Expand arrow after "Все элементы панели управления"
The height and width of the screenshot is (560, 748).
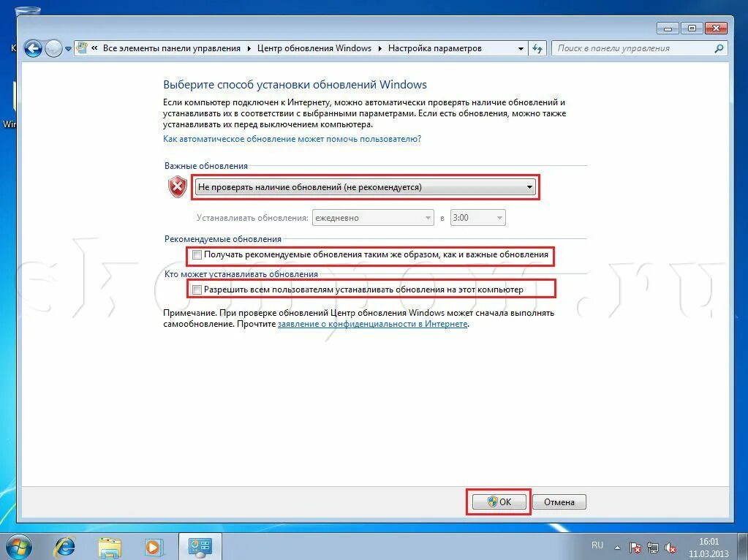pos(249,49)
